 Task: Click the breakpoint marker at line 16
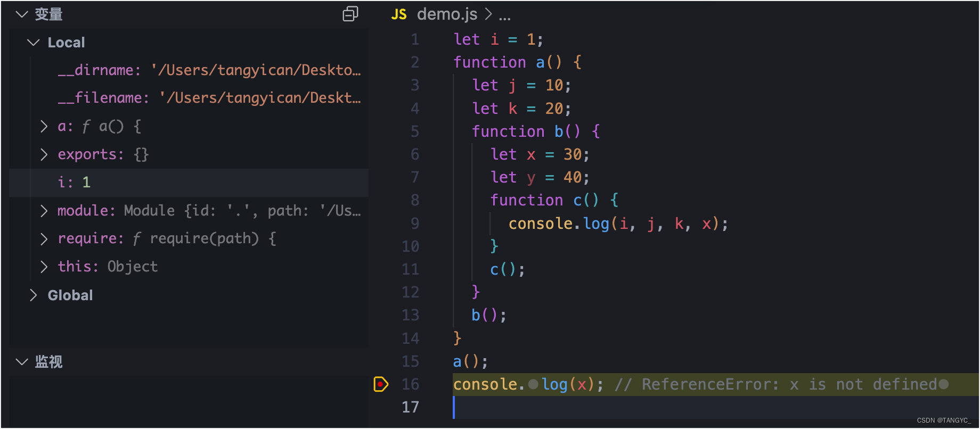[x=381, y=384]
